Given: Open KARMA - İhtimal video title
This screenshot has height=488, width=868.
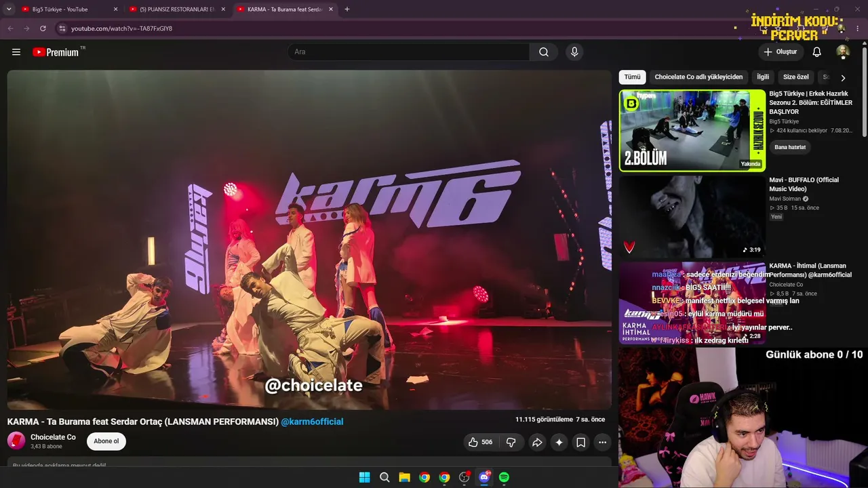Looking at the screenshot, I should tap(810, 270).
